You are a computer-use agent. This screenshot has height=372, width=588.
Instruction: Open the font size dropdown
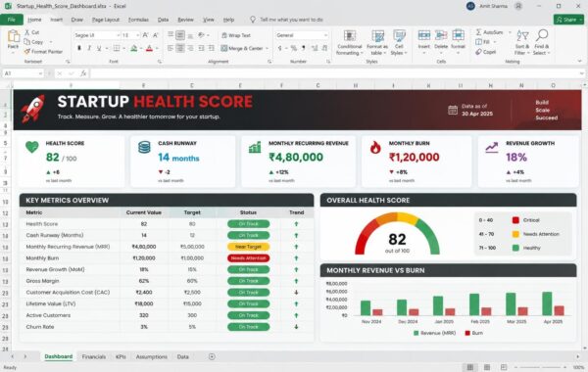pos(137,35)
